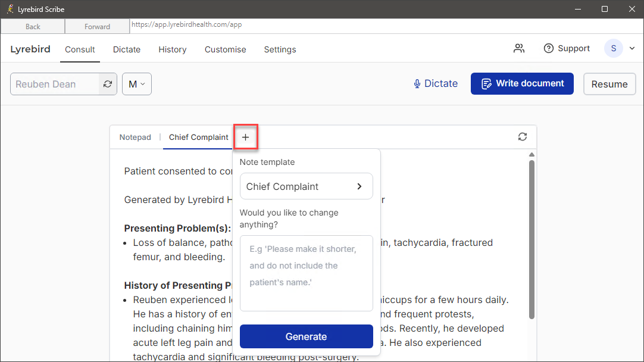The width and height of the screenshot is (644, 362).
Task: Click 'Would you like to change anything?' text
Action: pos(289,219)
